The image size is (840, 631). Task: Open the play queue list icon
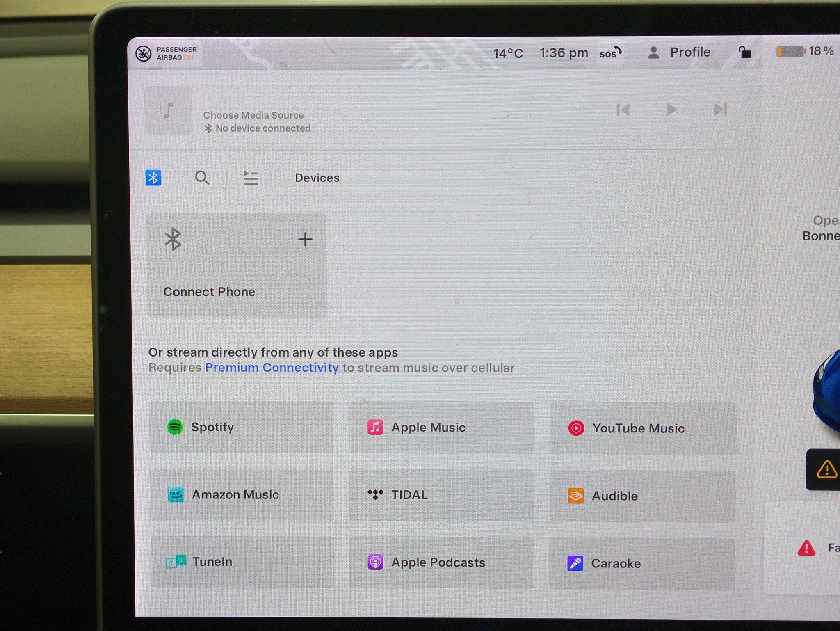coord(251,178)
